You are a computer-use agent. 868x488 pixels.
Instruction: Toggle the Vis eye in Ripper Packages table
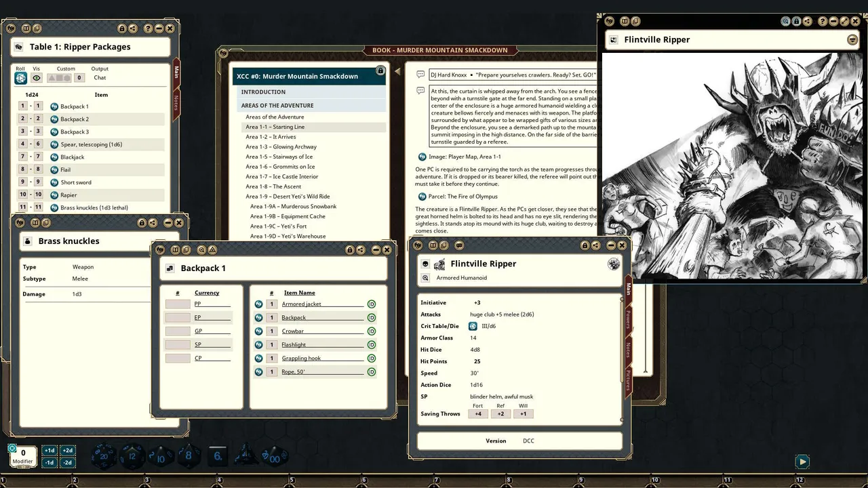[37, 78]
